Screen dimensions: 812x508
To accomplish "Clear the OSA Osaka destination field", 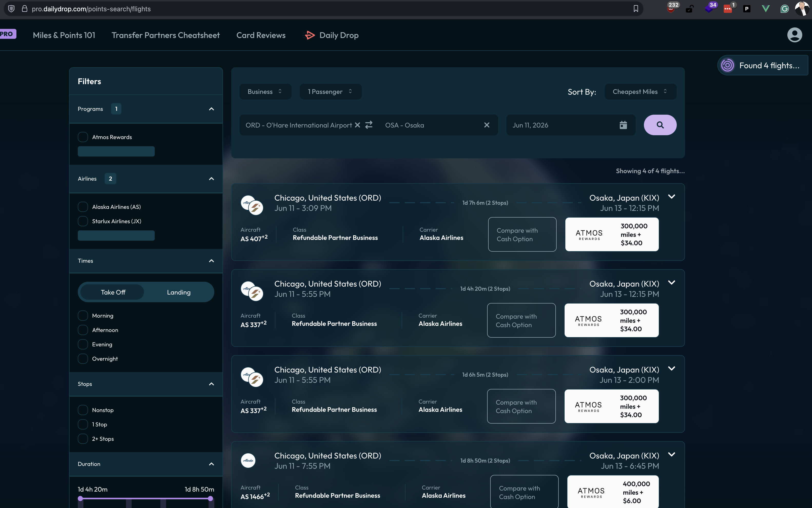I will pyautogui.click(x=486, y=125).
